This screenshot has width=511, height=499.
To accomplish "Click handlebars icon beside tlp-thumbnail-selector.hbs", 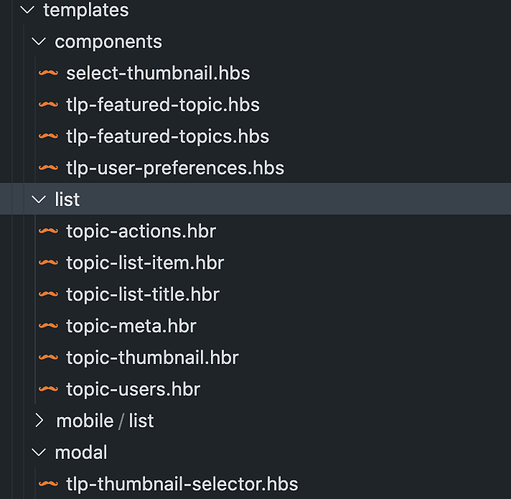I will click(x=48, y=484).
